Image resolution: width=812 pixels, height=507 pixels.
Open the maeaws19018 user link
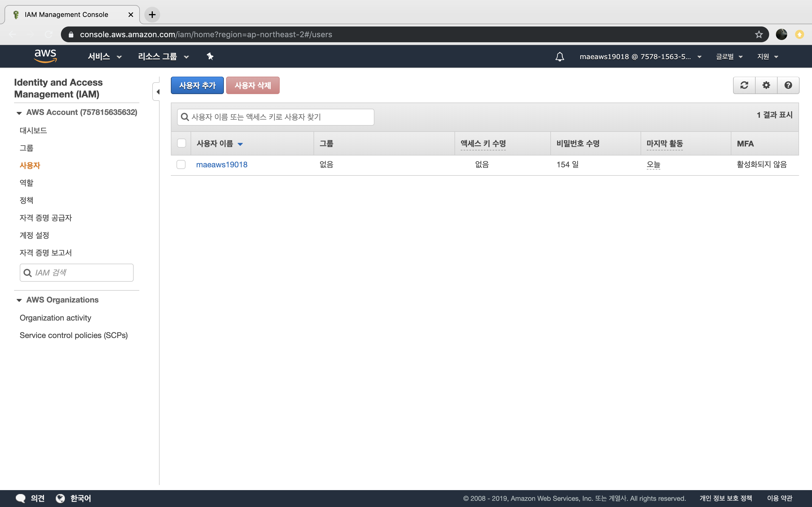(x=221, y=165)
